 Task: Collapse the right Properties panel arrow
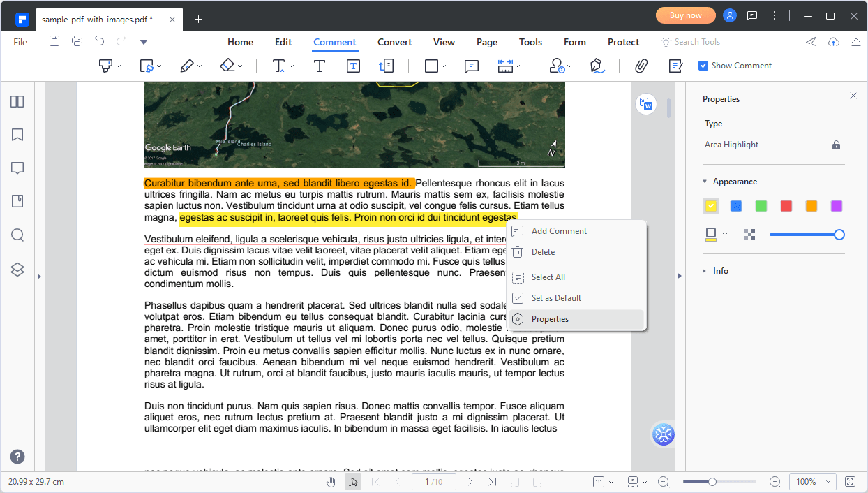click(x=680, y=277)
